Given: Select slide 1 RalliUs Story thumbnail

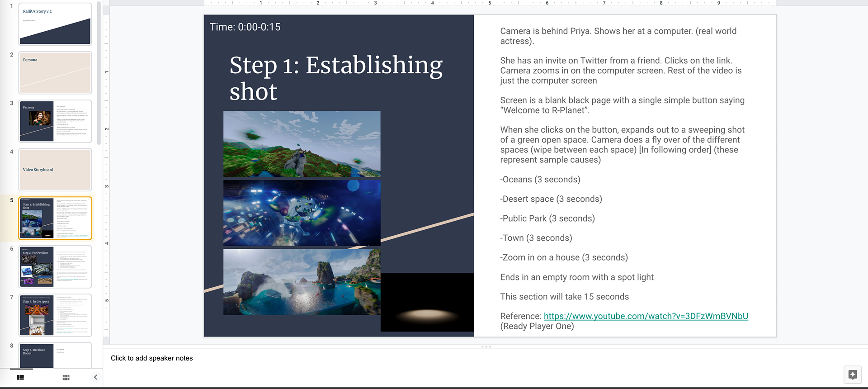Looking at the screenshot, I should click(55, 24).
